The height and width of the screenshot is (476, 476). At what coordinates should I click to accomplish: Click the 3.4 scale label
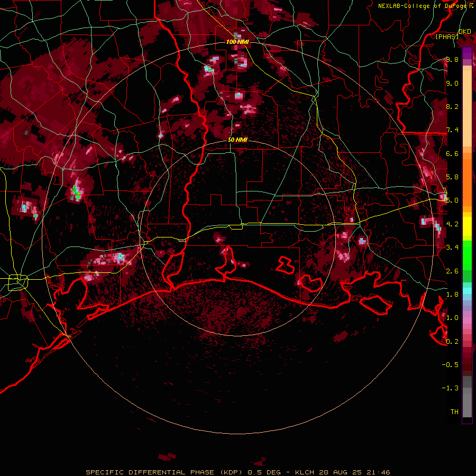coord(452,248)
